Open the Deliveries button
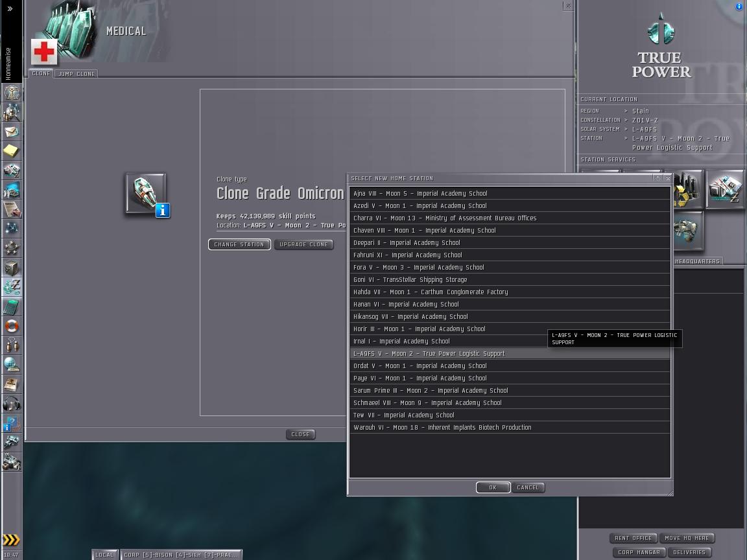The width and height of the screenshot is (747, 560). [x=689, y=552]
